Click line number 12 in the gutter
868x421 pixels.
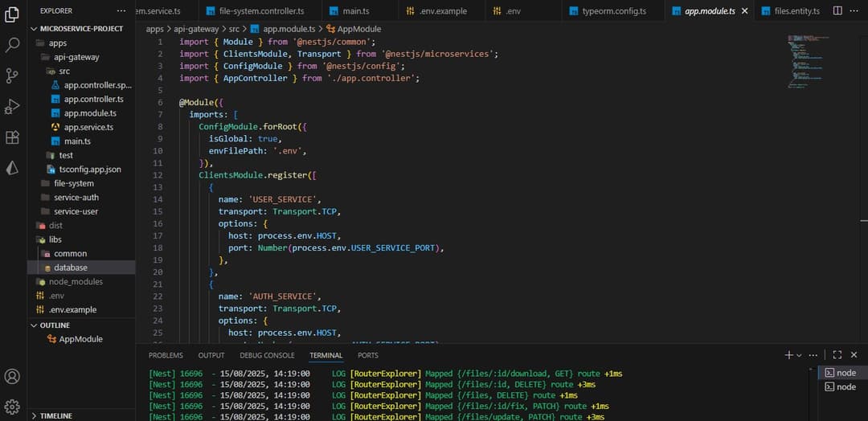(x=158, y=175)
